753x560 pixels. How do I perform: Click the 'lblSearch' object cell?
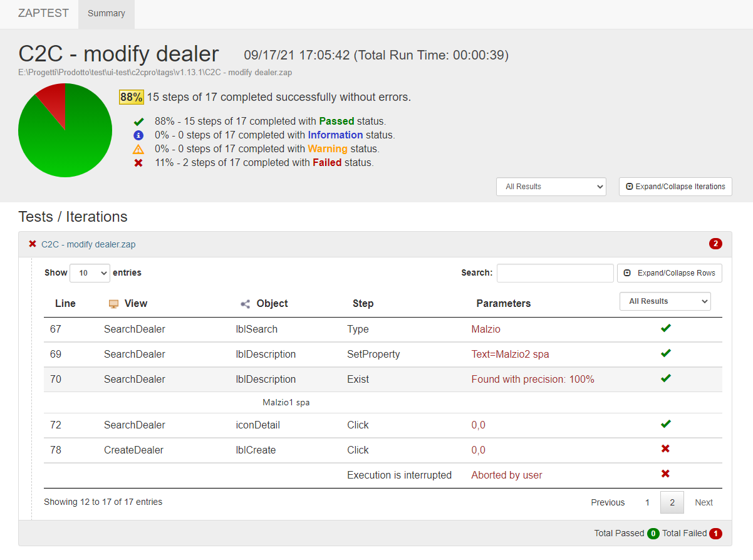click(256, 329)
